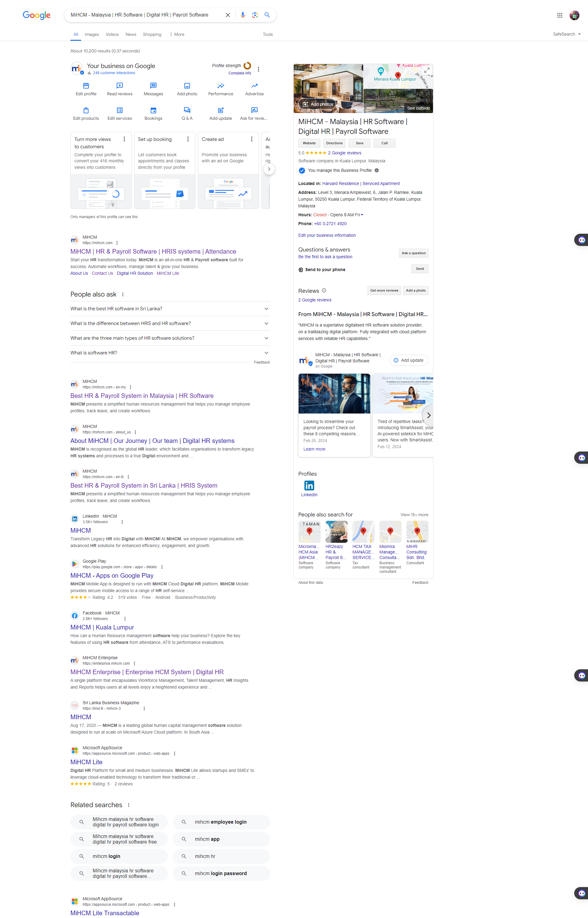The image size is (588, 918).
Task: Open the SafeSearch dropdown
Action: pyautogui.click(x=567, y=34)
